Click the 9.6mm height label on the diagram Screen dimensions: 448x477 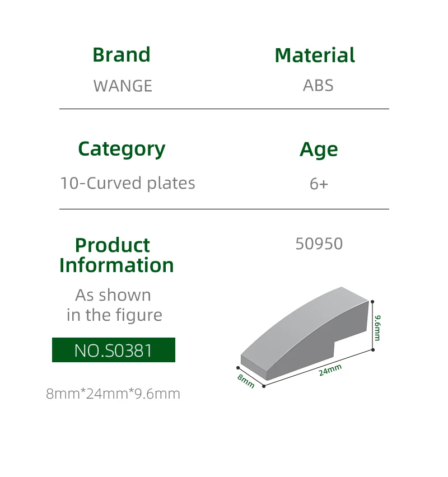tap(378, 328)
